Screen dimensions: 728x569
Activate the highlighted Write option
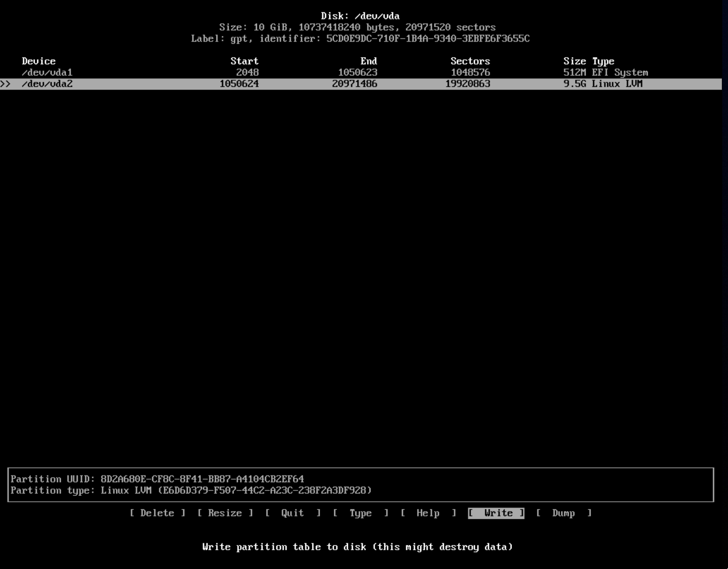(496, 513)
